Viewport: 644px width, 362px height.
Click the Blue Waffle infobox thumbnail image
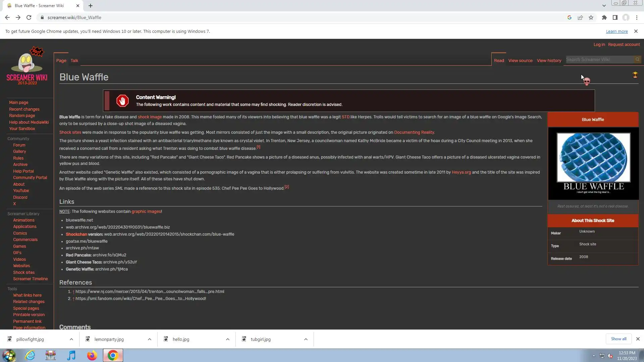click(593, 163)
